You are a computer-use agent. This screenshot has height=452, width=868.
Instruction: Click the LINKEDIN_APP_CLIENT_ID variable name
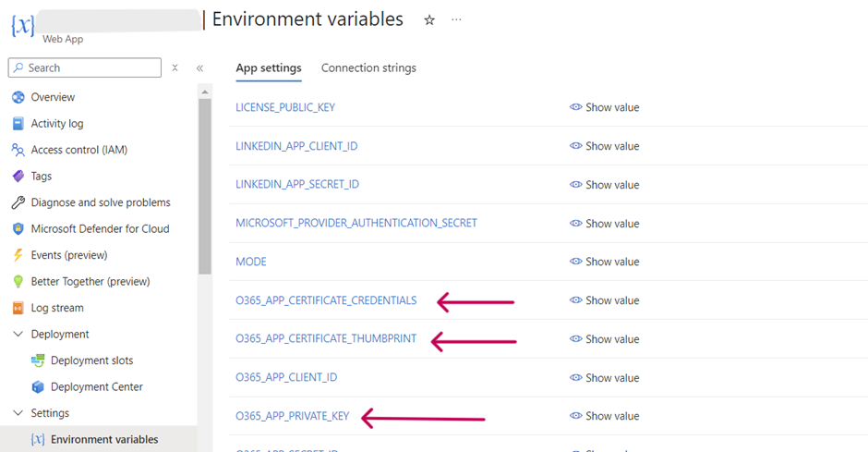[x=296, y=146]
